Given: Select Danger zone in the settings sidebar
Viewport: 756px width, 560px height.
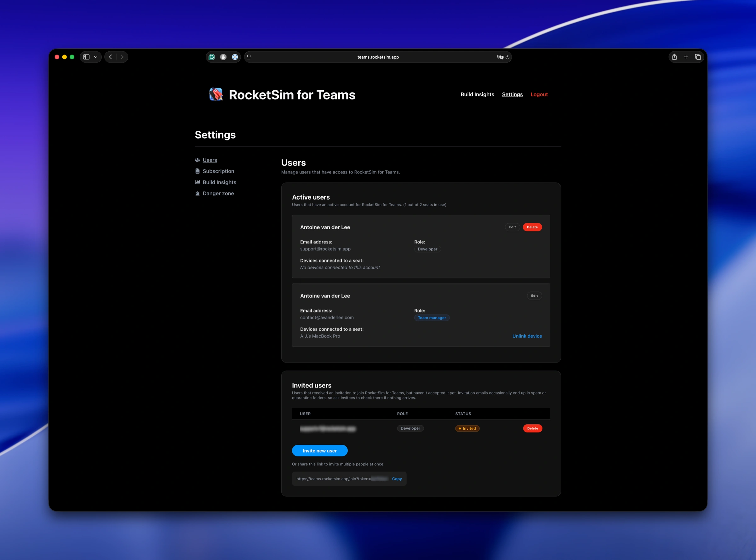Looking at the screenshot, I should (218, 193).
